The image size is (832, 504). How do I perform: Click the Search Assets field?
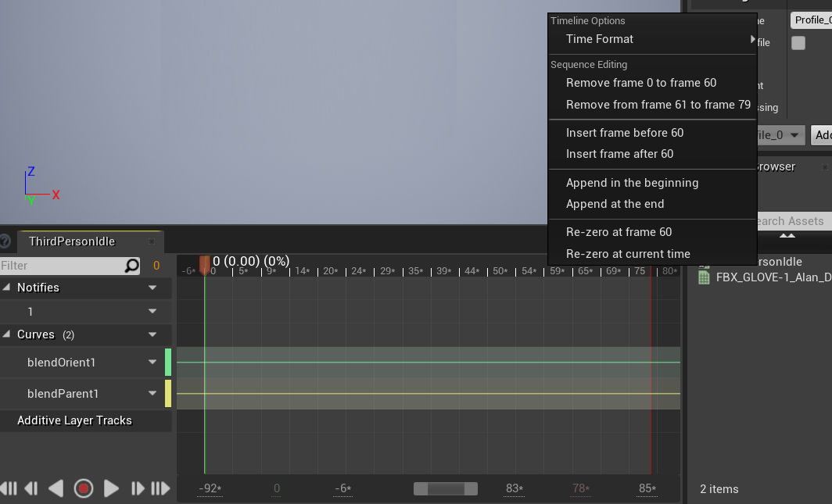tap(793, 221)
